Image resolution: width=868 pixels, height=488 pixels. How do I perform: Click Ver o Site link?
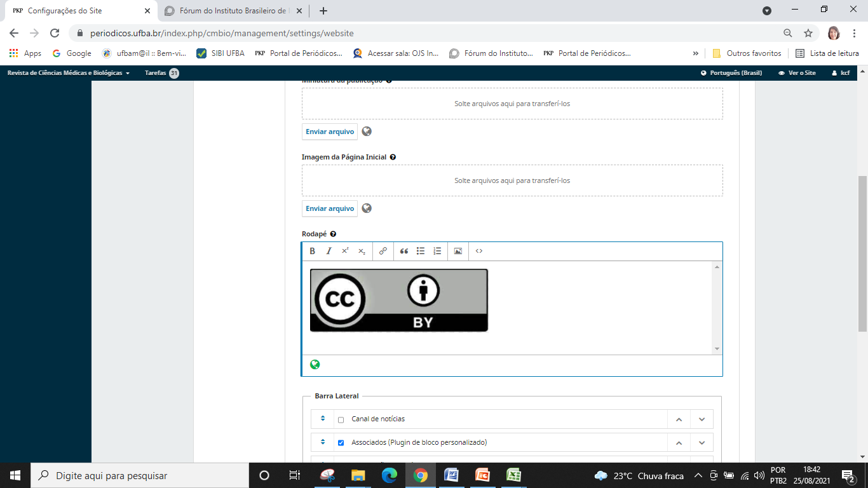tap(797, 73)
